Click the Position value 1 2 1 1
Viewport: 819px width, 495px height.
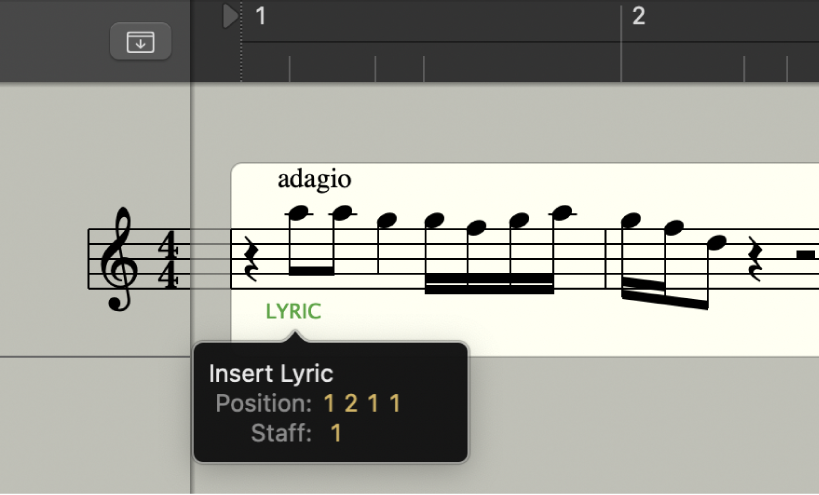click(x=362, y=404)
